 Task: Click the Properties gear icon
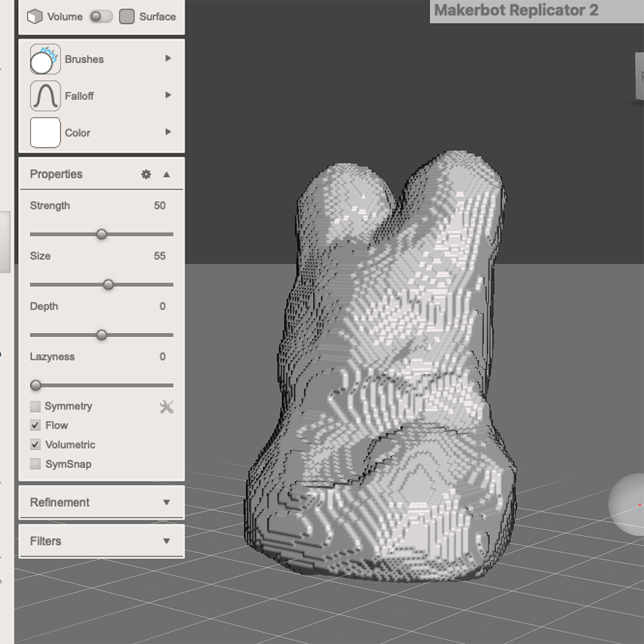146,174
